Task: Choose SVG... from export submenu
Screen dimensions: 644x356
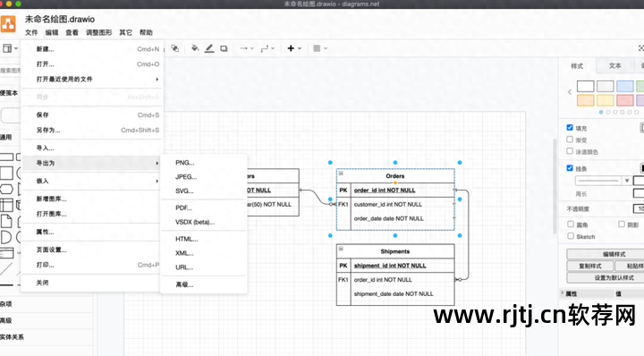Action: click(x=204, y=191)
